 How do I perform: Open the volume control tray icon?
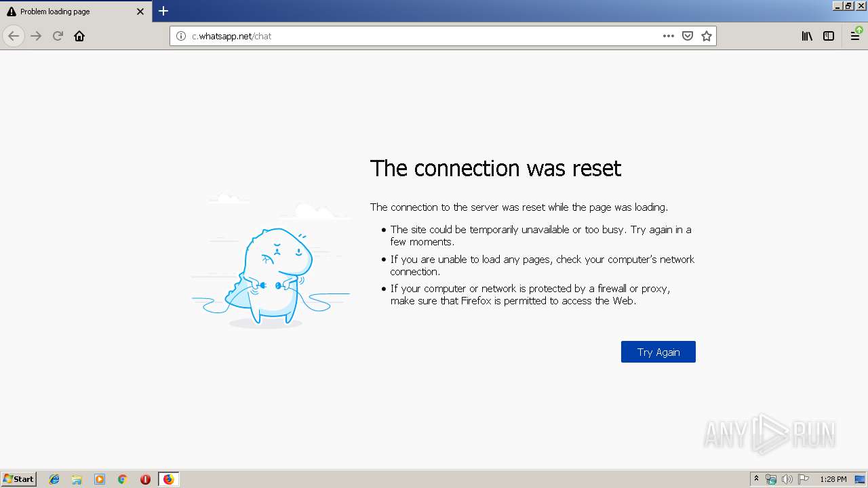(787, 479)
